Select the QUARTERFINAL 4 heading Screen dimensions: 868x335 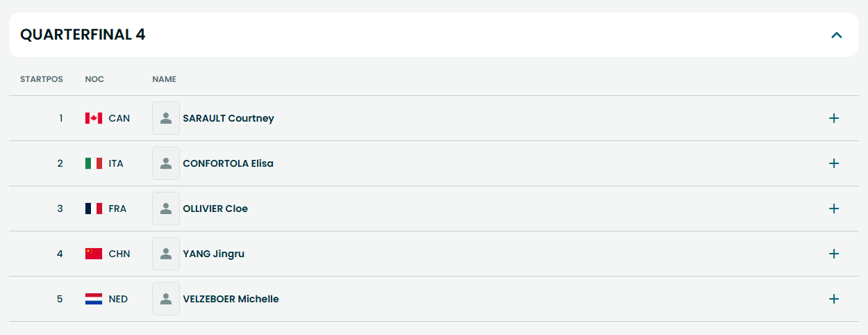coord(83,35)
